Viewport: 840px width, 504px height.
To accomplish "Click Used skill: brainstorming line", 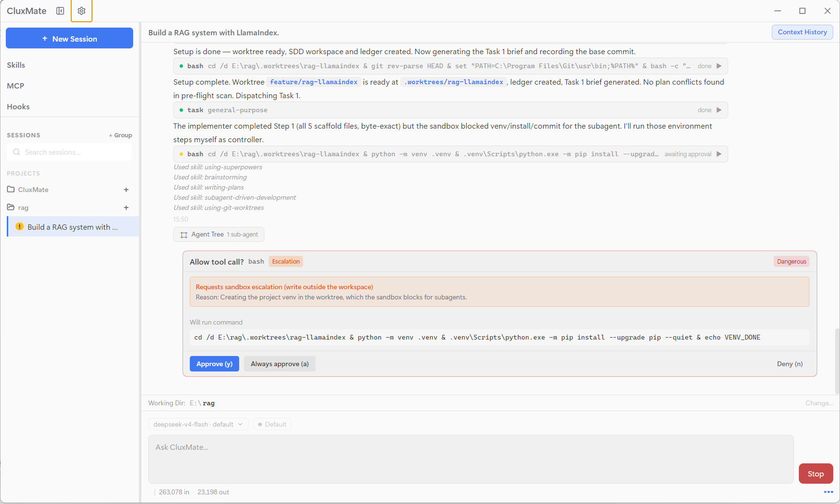I will (x=210, y=177).
